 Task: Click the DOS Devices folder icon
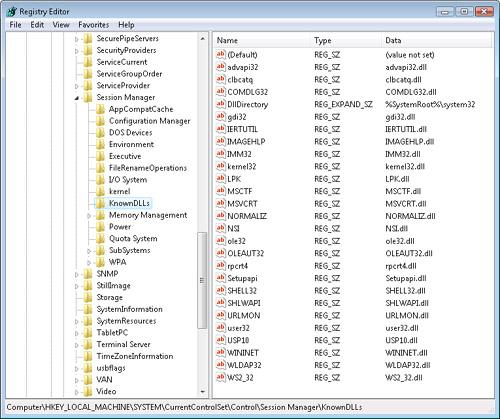(x=100, y=133)
